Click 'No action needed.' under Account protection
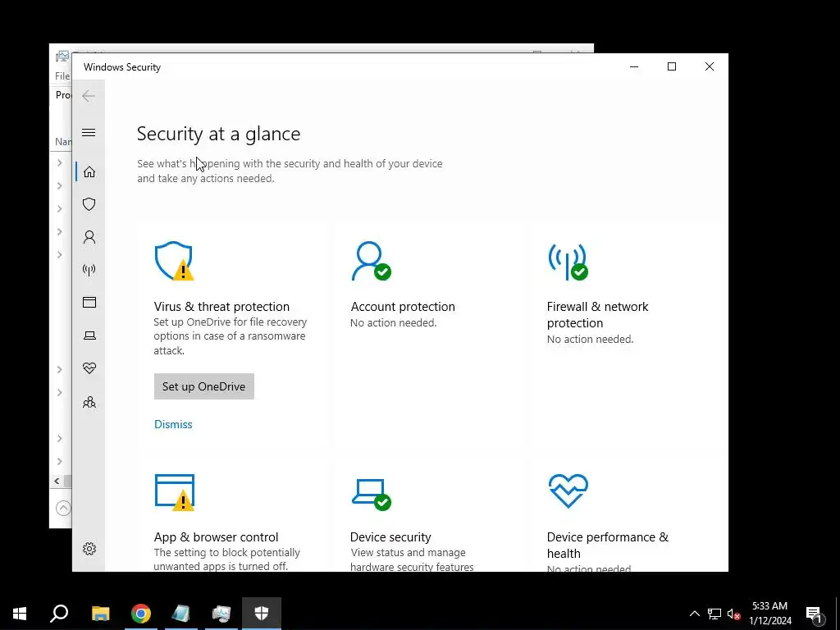This screenshot has height=630, width=840. coord(393,323)
